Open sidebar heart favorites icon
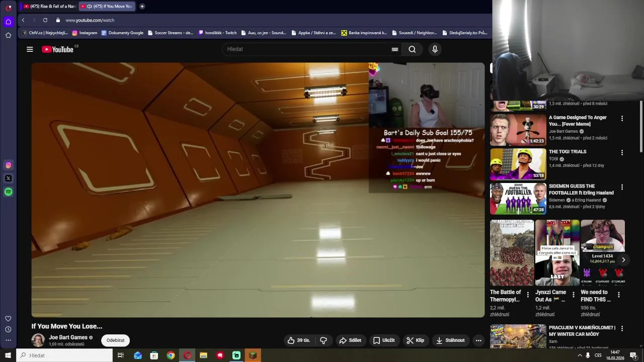 [x=8, y=319]
